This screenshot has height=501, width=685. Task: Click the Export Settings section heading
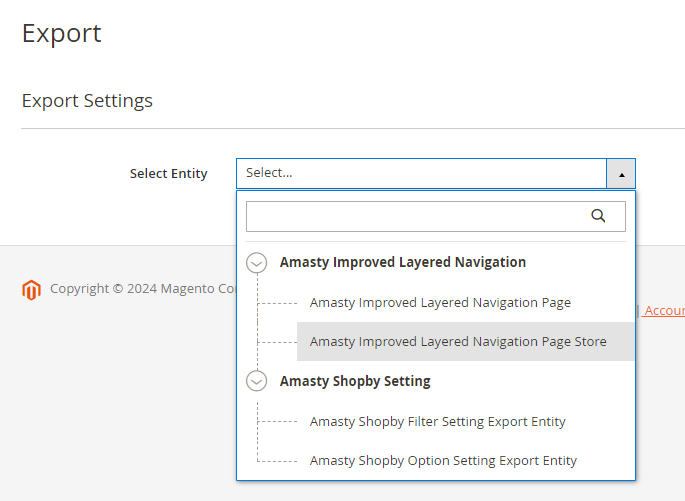(x=87, y=100)
